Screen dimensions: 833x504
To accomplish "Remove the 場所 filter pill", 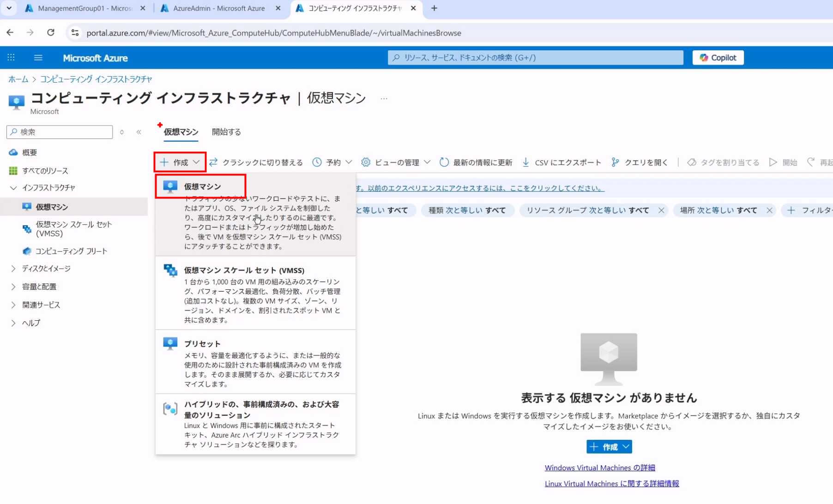I will (x=769, y=210).
